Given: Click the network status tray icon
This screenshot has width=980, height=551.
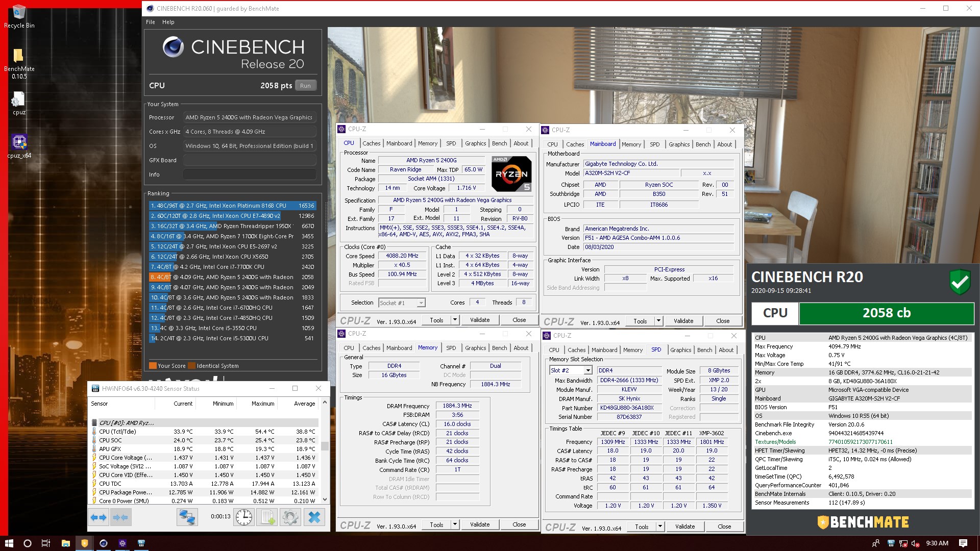Looking at the screenshot, I should (x=903, y=543).
